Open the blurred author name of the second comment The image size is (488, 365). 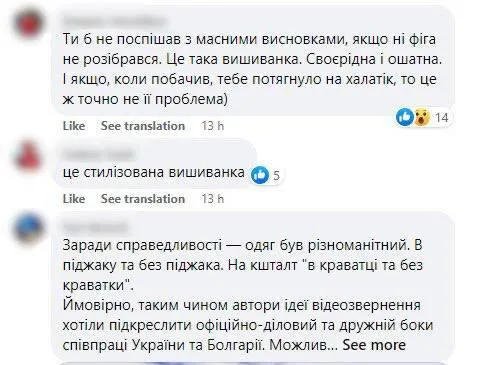pos(98,154)
